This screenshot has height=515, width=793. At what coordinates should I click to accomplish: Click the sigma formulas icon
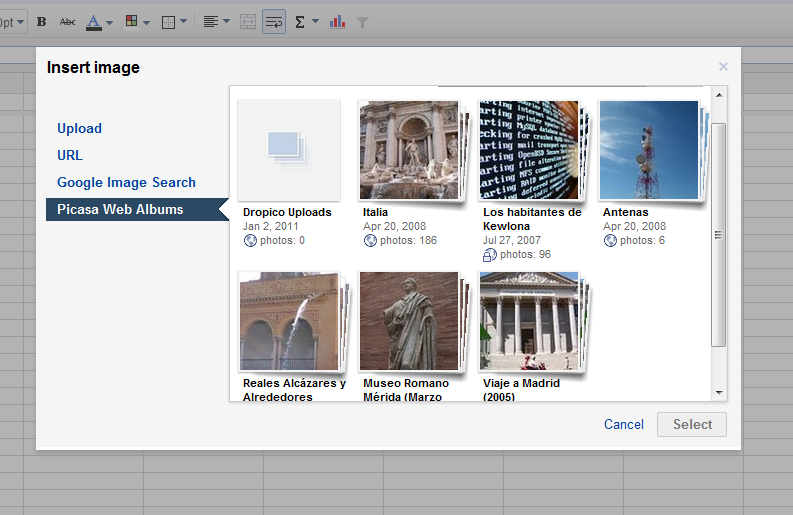300,22
